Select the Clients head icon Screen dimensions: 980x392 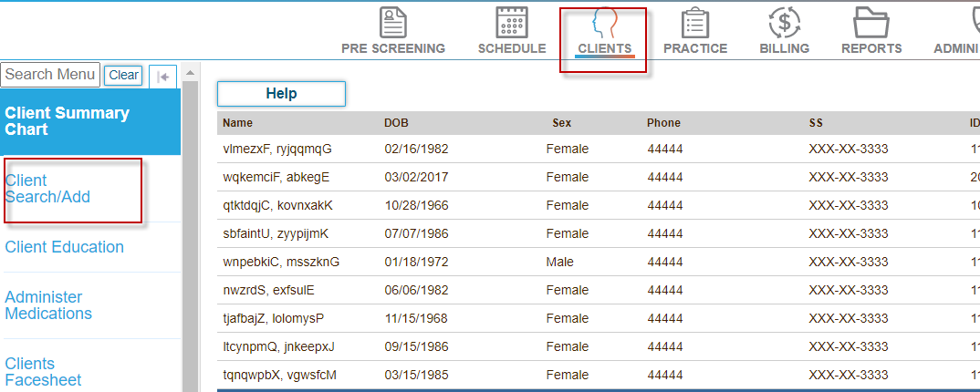click(x=604, y=23)
